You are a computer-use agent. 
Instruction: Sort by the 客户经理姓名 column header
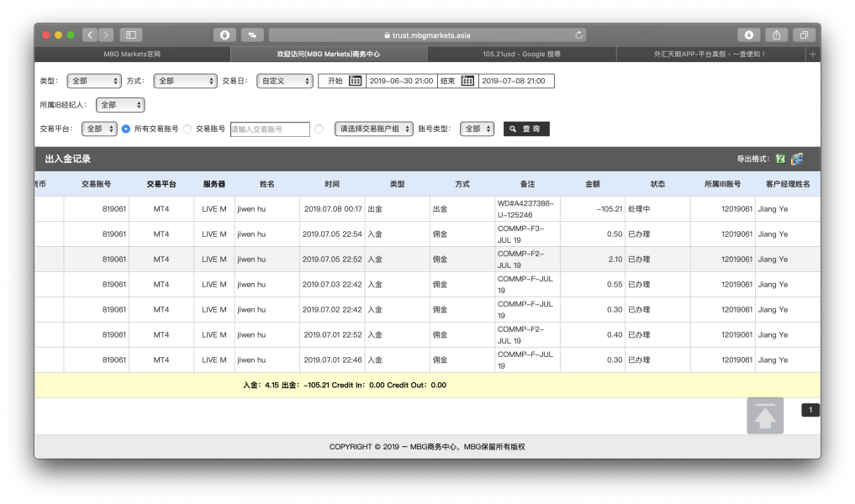pos(788,184)
